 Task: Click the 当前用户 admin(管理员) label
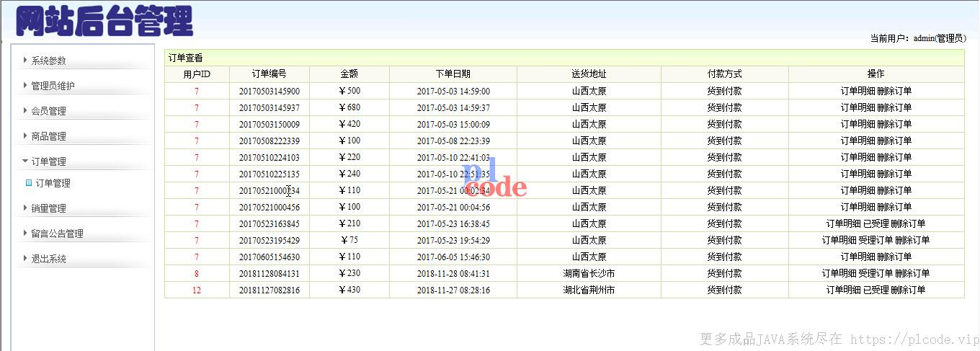(x=918, y=38)
